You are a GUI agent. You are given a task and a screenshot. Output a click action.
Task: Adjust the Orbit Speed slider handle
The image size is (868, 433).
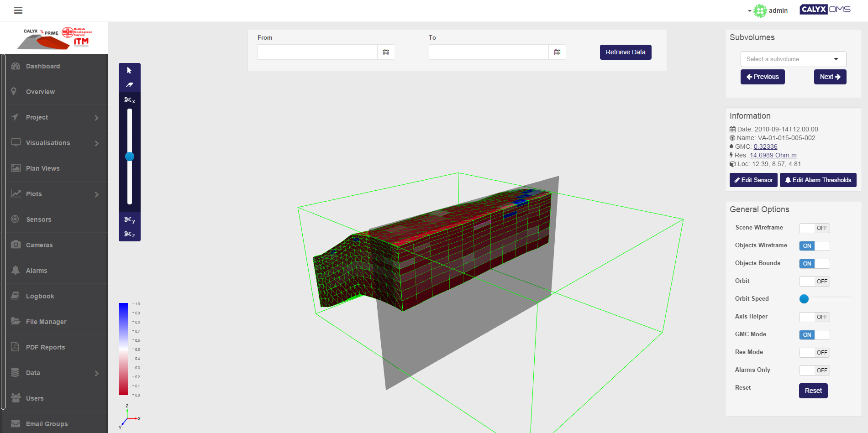pyautogui.click(x=804, y=299)
